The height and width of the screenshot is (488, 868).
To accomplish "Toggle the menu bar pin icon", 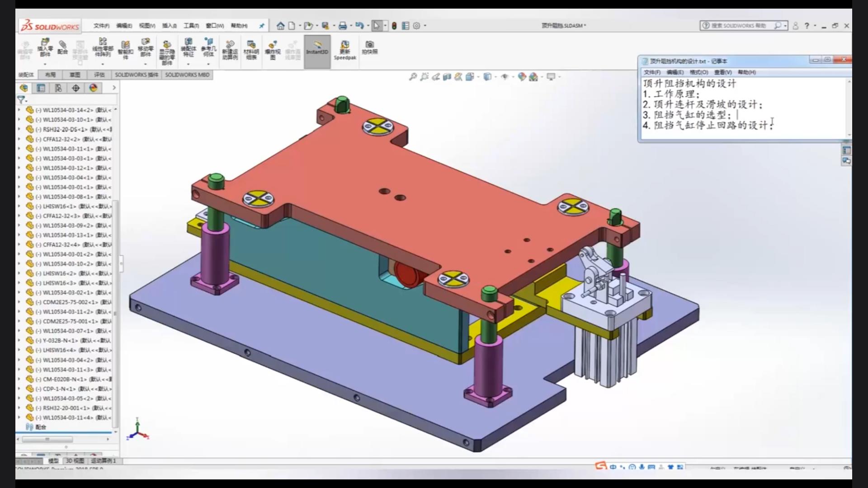I will point(261,26).
